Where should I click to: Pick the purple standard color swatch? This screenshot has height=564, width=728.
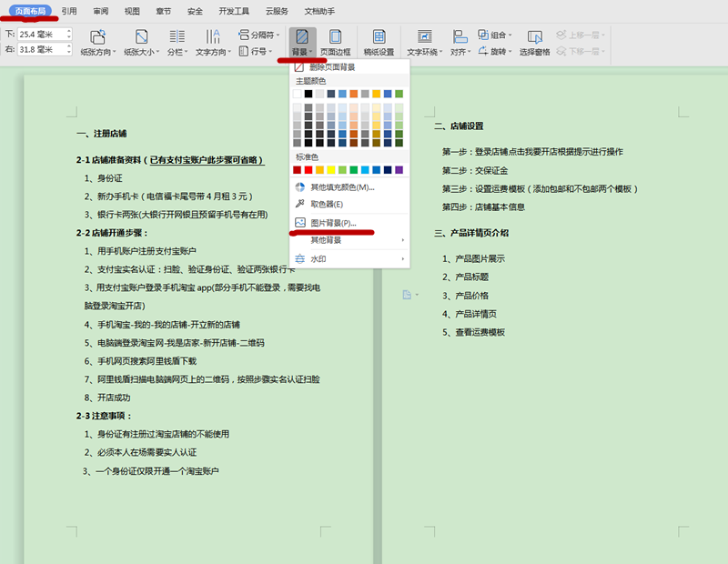click(399, 170)
